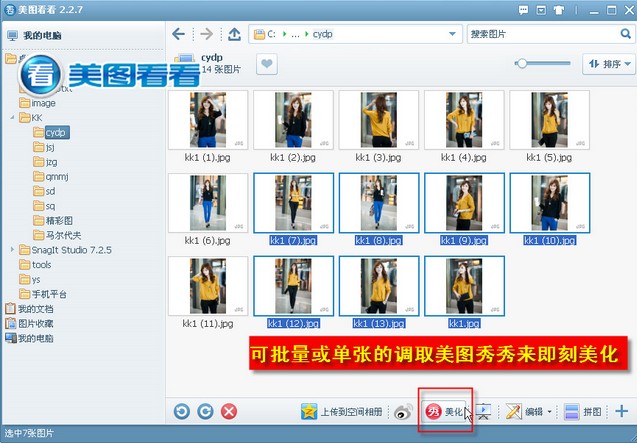Select SnagIt Studio 7.2.5 folder
Screen dimensions: 637x443
(65, 250)
